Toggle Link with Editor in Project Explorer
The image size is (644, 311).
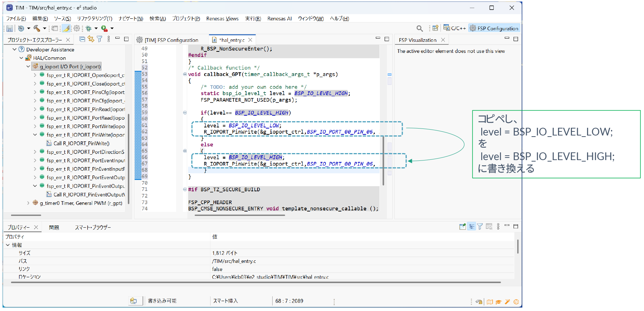pos(91,39)
